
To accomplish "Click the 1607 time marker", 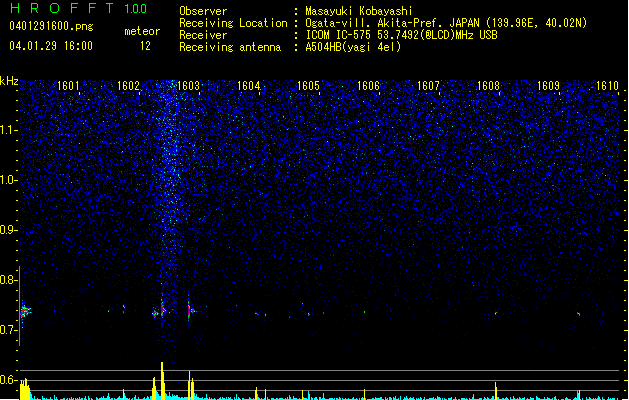I will click(428, 86).
